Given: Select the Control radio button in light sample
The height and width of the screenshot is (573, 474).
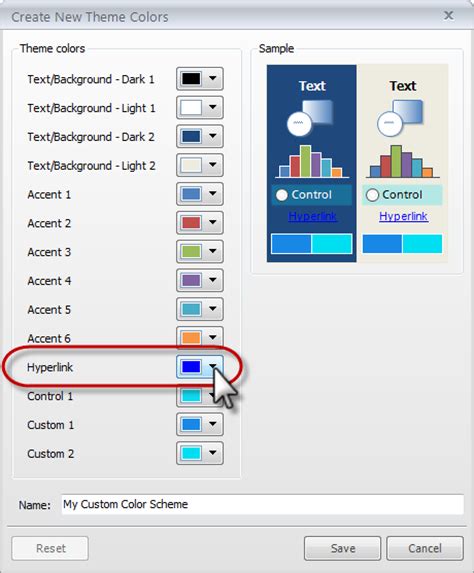Looking at the screenshot, I should click(x=372, y=195).
